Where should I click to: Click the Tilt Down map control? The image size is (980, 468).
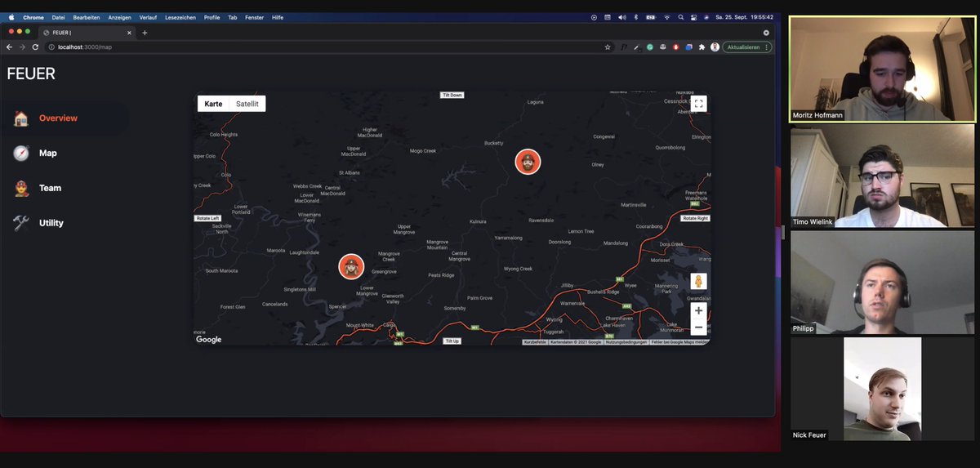(452, 95)
